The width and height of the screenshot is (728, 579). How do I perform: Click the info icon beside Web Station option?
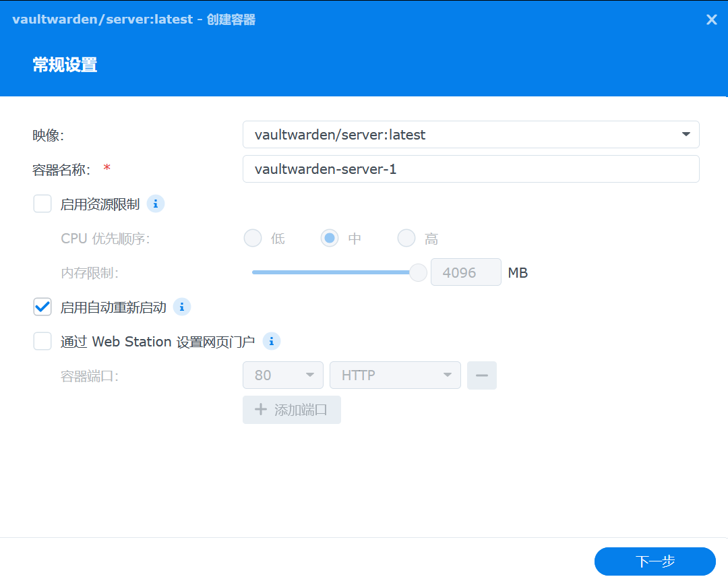point(272,341)
